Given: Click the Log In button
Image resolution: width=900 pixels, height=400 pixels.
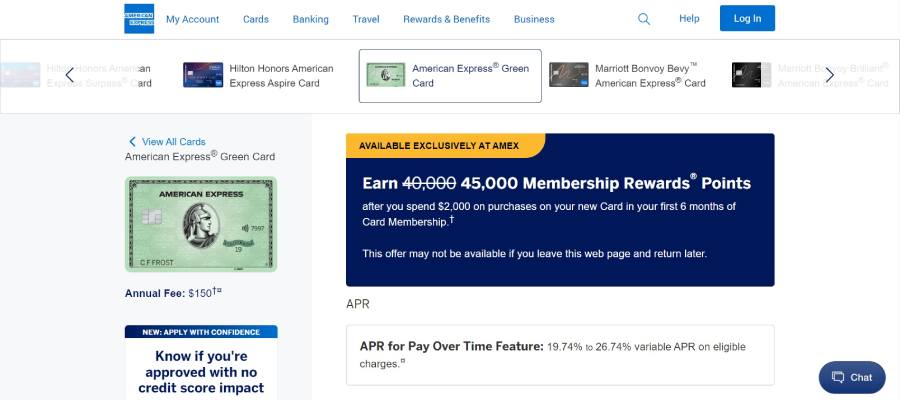Looking at the screenshot, I should [x=747, y=18].
